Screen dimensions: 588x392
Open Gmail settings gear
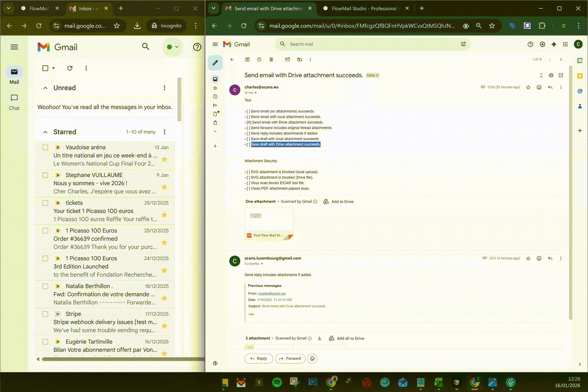(542, 44)
